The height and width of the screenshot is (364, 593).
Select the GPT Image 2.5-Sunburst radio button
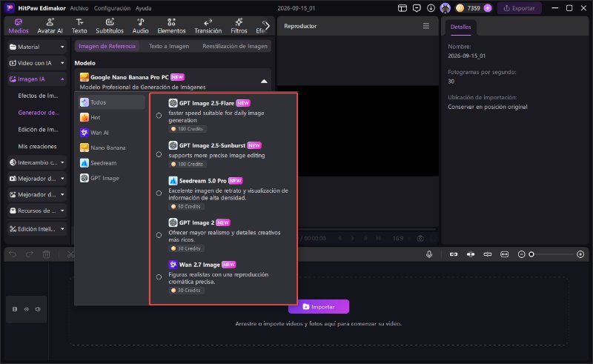point(159,154)
